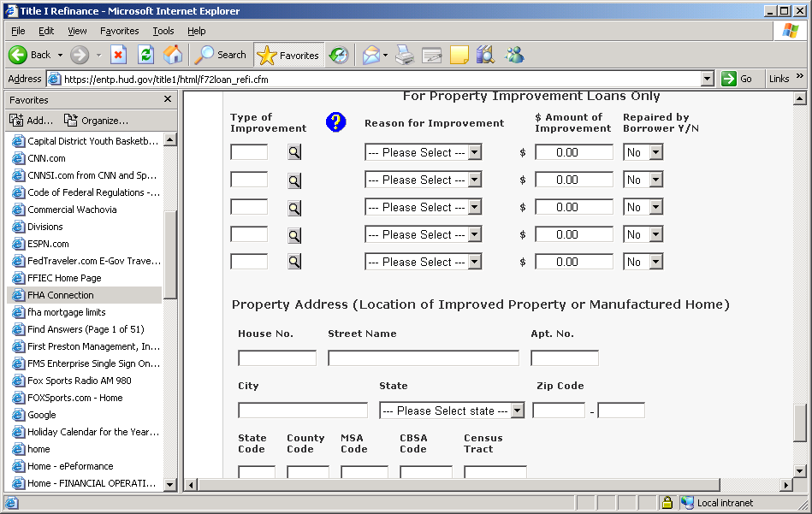Viewport: 812px width, 514px height.
Task: Open the Mail toolbar icon
Action: pyautogui.click(x=371, y=55)
